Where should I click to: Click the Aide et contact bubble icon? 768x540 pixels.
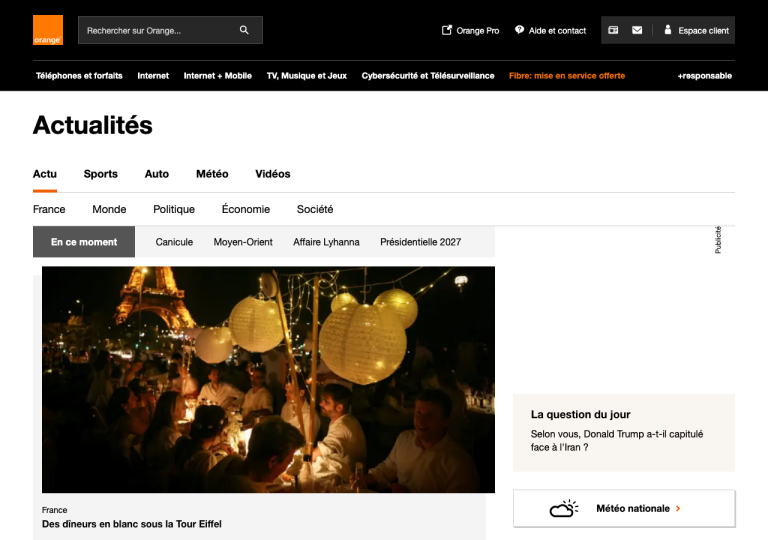pyautogui.click(x=519, y=30)
